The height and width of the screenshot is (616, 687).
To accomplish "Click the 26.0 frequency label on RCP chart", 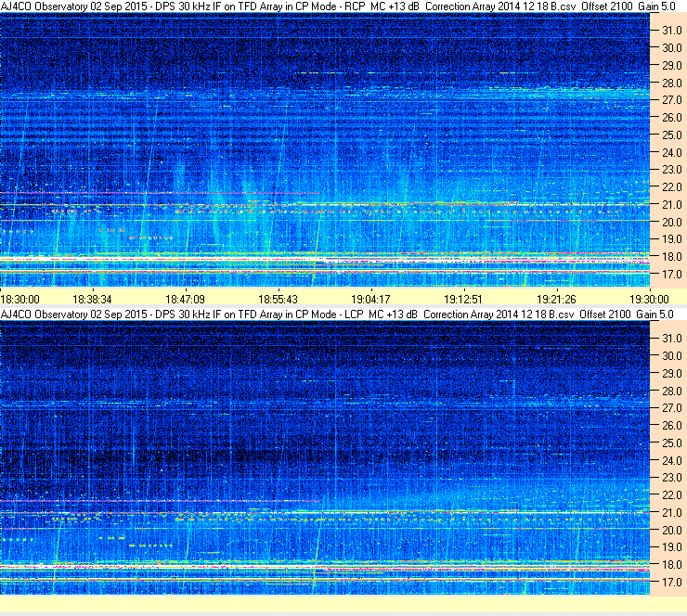I will (x=671, y=118).
